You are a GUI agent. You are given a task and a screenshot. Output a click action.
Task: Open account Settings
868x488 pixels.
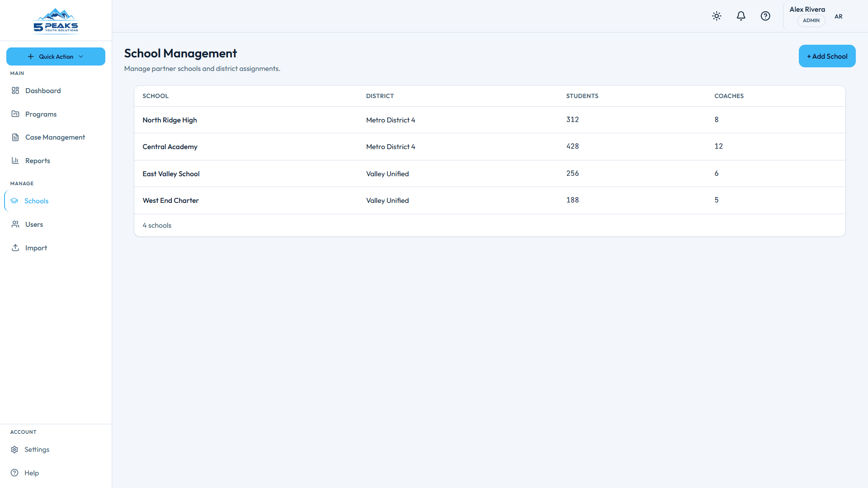pyautogui.click(x=56, y=450)
